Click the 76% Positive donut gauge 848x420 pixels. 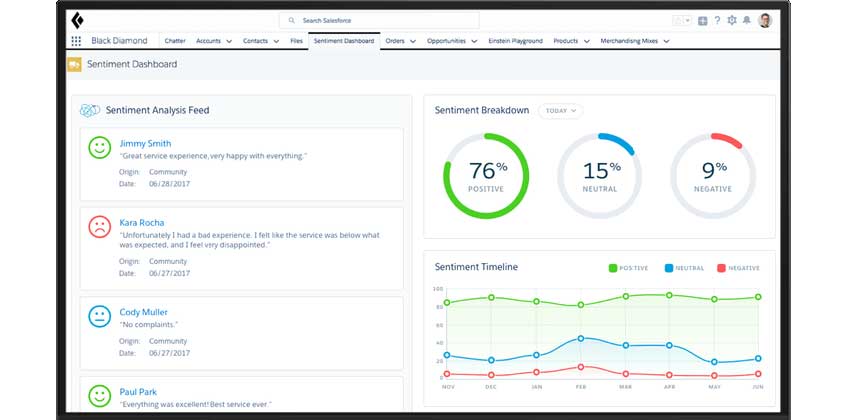pos(486,176)
